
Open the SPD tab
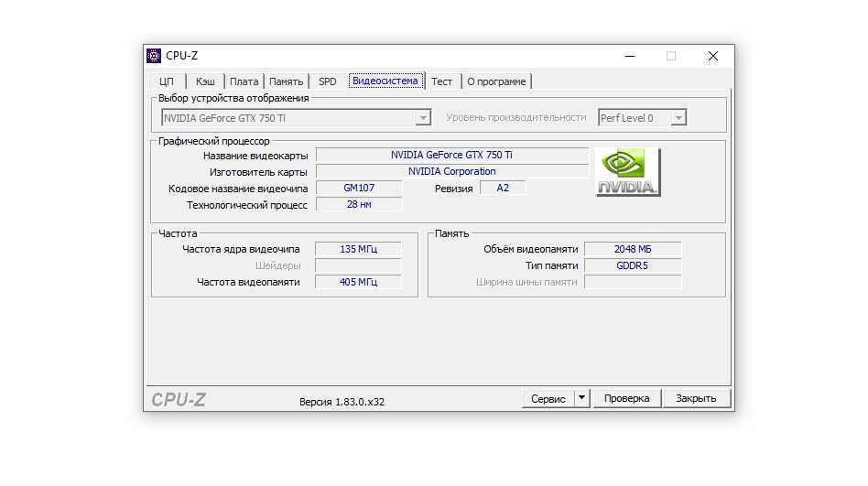[x=328, y=81]
